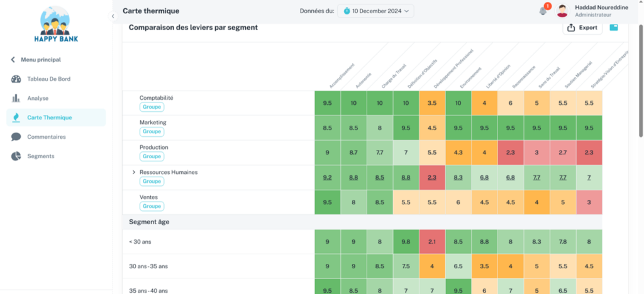
Task: Open Commentaires speech bubble icon
Action: [16, 137]
